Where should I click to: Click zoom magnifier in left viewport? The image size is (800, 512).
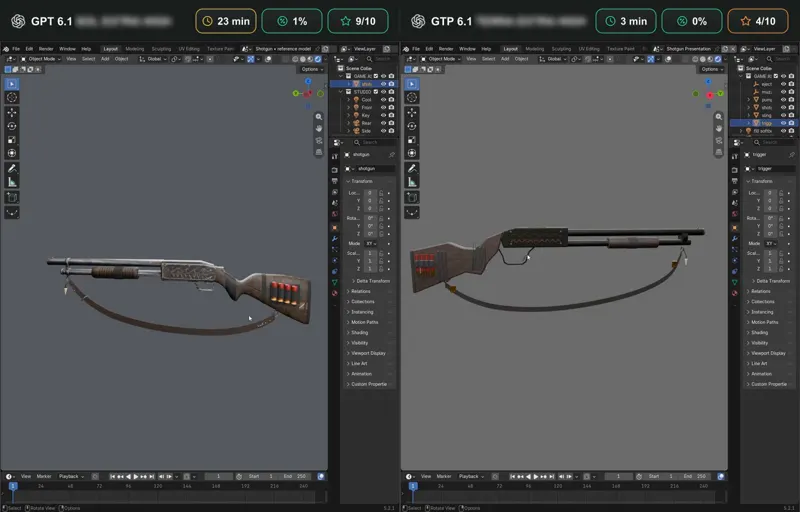pos(319,117)
